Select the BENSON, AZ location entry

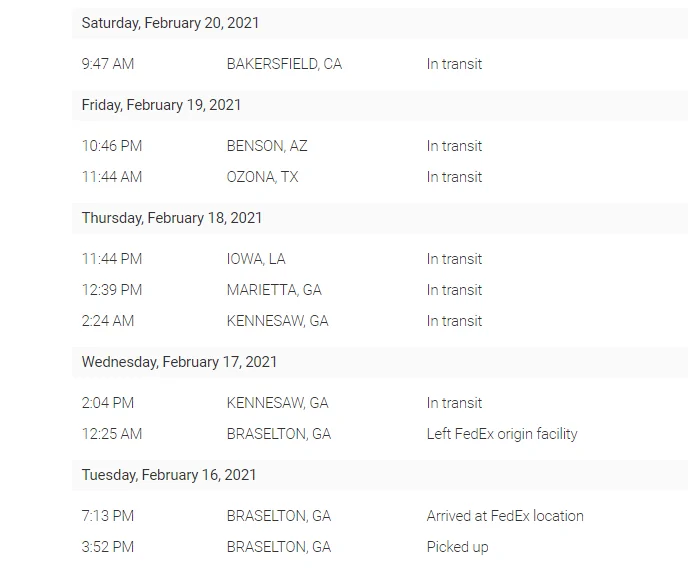click(267, 146)
